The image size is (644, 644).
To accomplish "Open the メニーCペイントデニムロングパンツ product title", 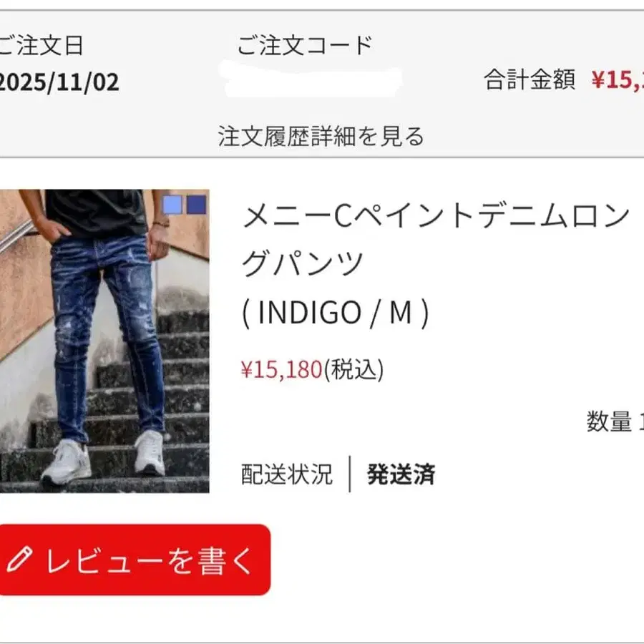I will (x=435, y=240).
